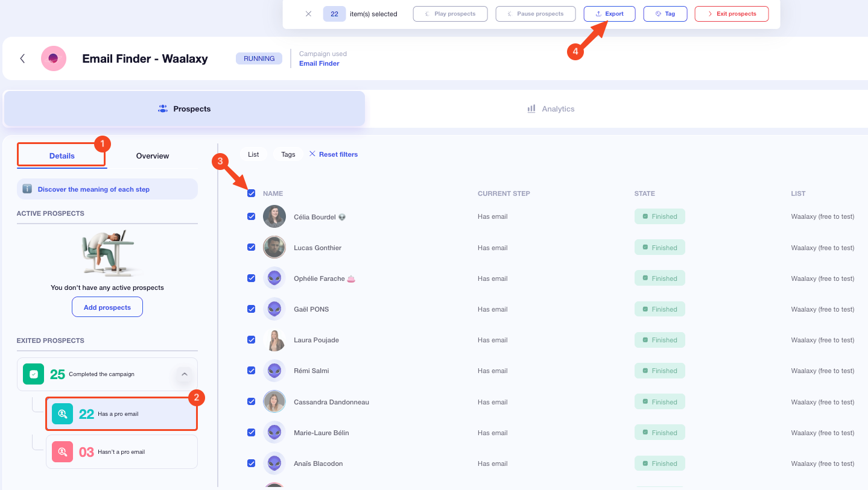Click the back arrow beside campaign title
Image resolution: width=868 pixels, height=490 pixels.
(22, 58)
